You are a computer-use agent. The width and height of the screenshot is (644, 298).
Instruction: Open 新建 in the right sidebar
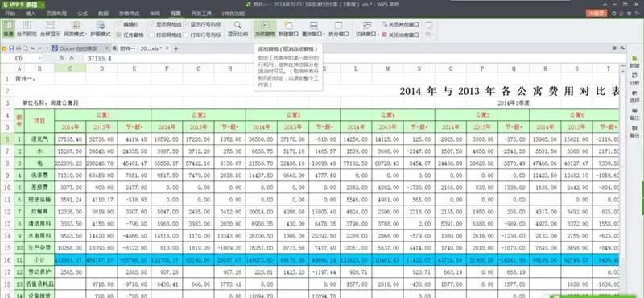(x=634, y=62)
